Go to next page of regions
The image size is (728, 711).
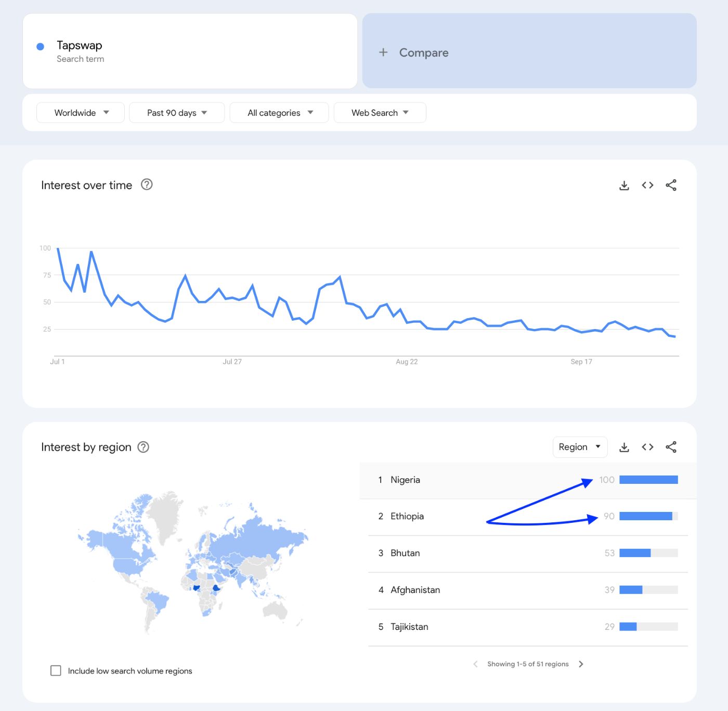click(x=581, y=664)
